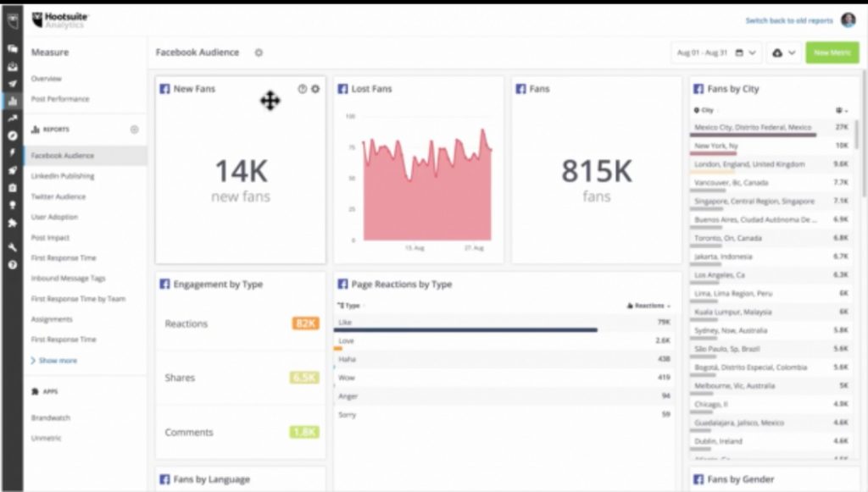Open the wrench tools sidebar icon
Image resolution: width=868 pixels, height=492 pixels.
12,247
